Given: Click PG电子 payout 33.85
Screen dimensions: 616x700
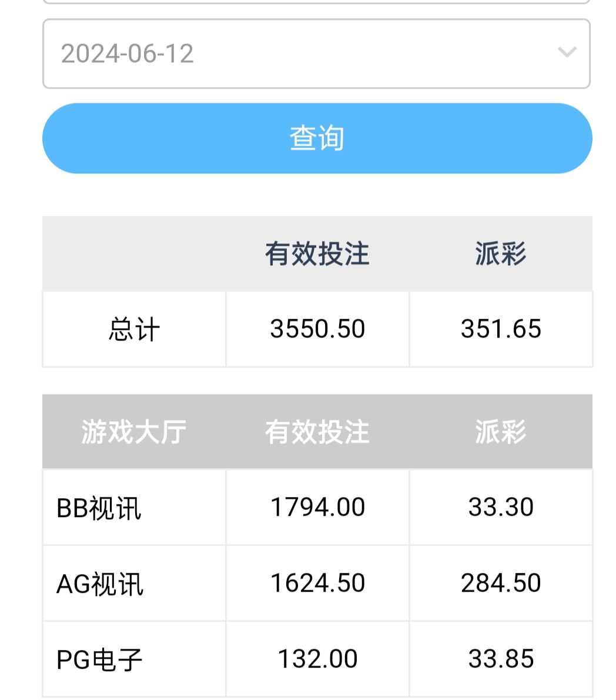Looking at the screenshot, I should (x=501, y=659).
